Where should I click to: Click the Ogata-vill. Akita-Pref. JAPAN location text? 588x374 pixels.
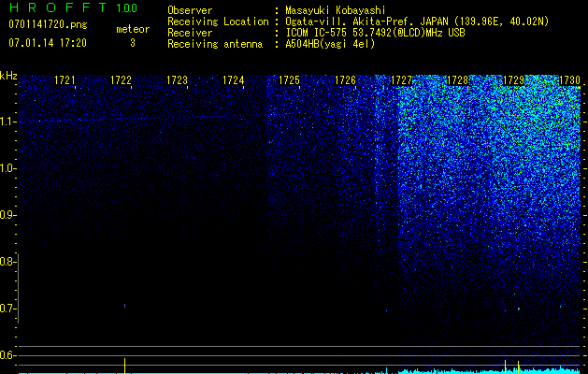[417, 22]
